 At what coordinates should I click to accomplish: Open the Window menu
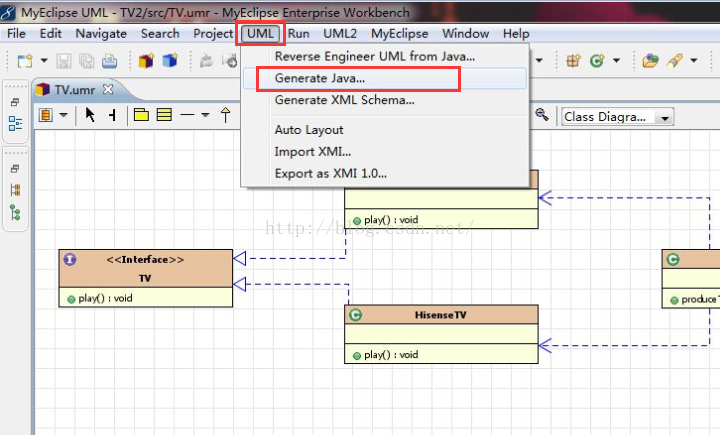[466, 34]
